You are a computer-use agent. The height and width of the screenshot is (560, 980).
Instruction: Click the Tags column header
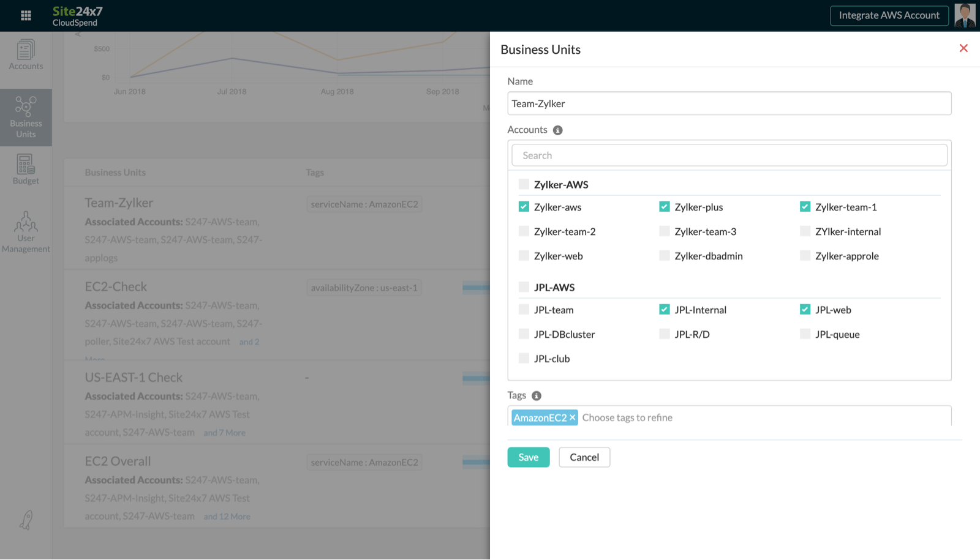click(x=315, y=173)
